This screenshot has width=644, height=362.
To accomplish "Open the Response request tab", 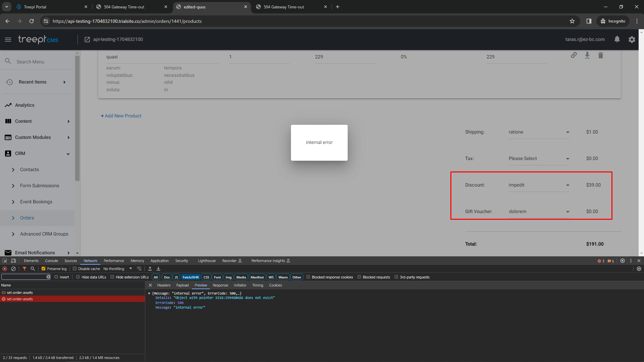I will 220,285.
